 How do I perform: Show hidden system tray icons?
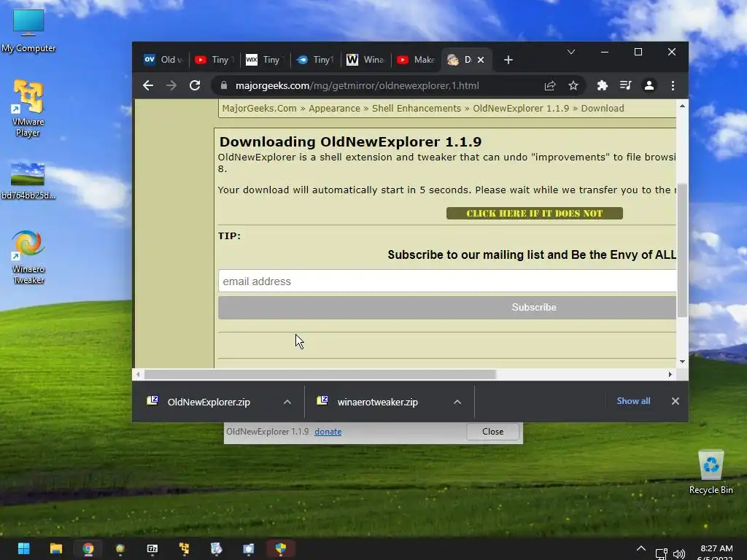click(641, 548)
